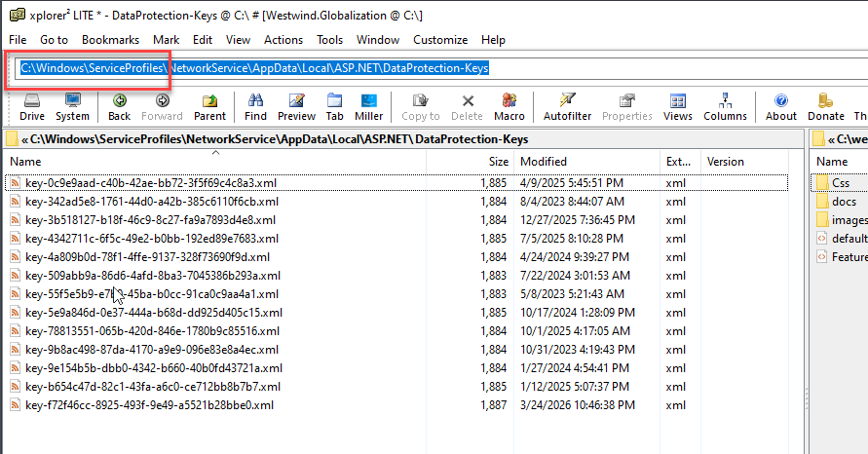Select key-78813551-065b-420d-846e-1780b9c85516.xml file

(x=152, y=331)
